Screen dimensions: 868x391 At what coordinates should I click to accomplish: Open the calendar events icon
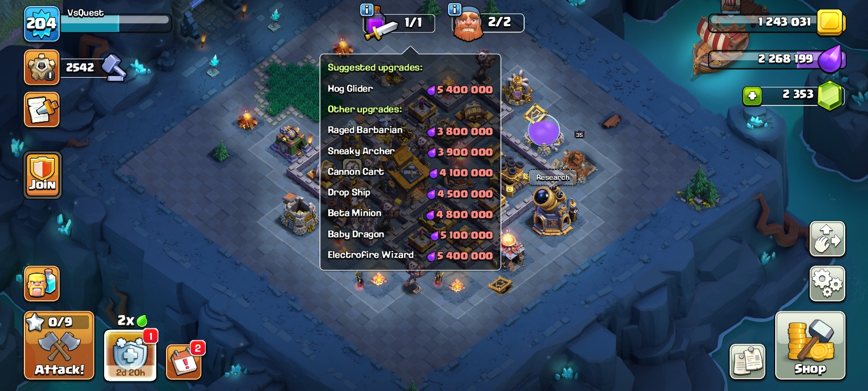184,362
